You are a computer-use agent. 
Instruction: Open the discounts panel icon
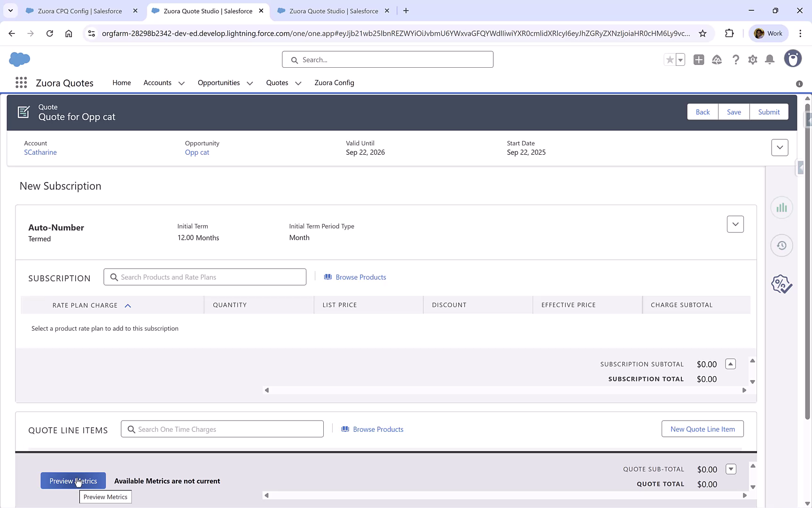coord(781,284)
